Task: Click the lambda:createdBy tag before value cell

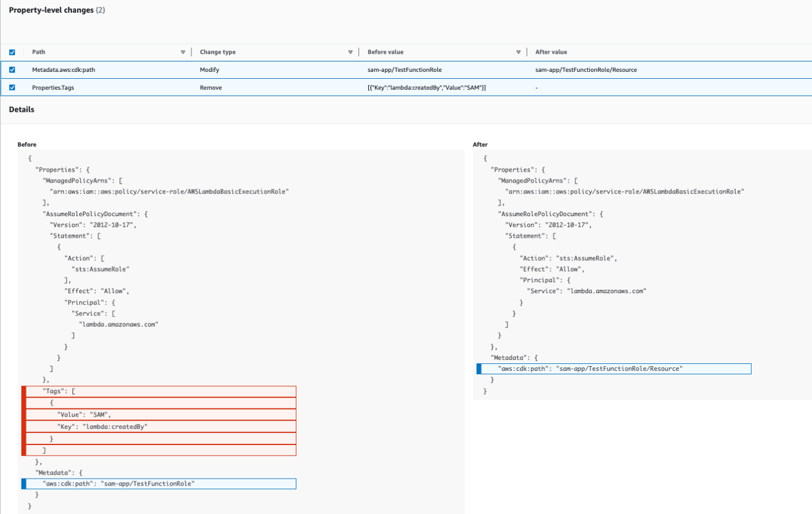Action: 427,88
